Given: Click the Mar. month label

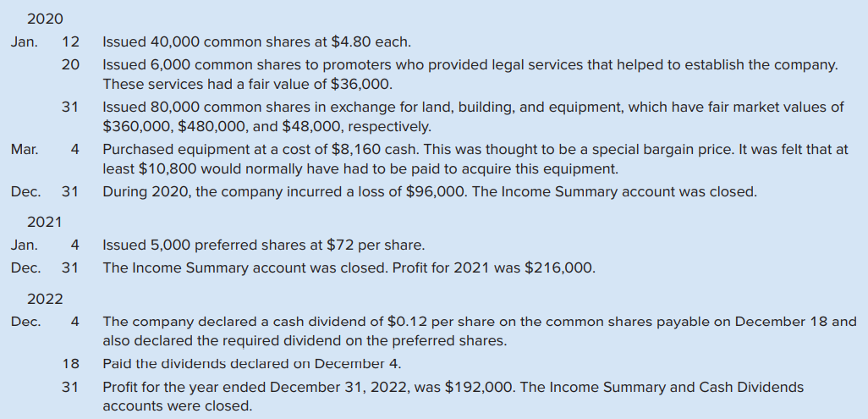Looking at the screenshot, I should pyautogui.click(x=25, y=150).
